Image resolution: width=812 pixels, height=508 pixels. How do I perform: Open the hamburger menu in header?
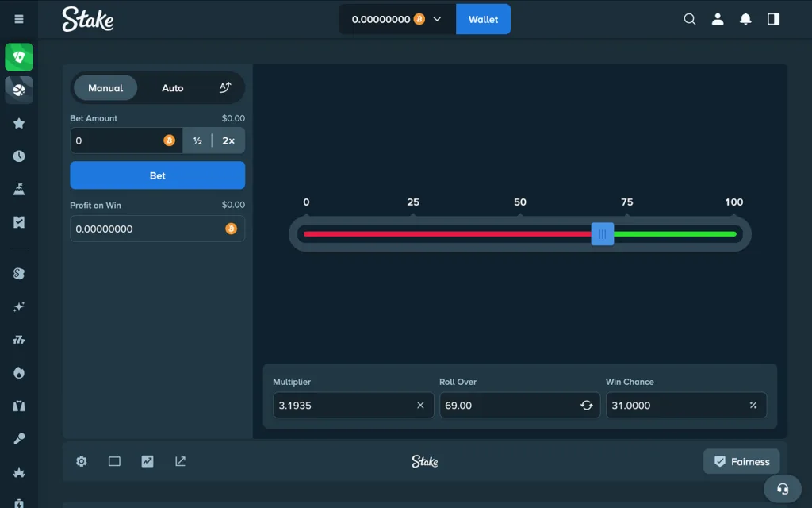tap(19, 19)
